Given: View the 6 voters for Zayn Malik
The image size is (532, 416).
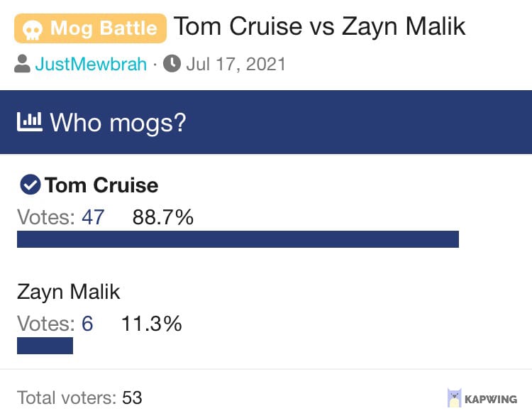Looking at the screenshot, I should pos(87,323).
